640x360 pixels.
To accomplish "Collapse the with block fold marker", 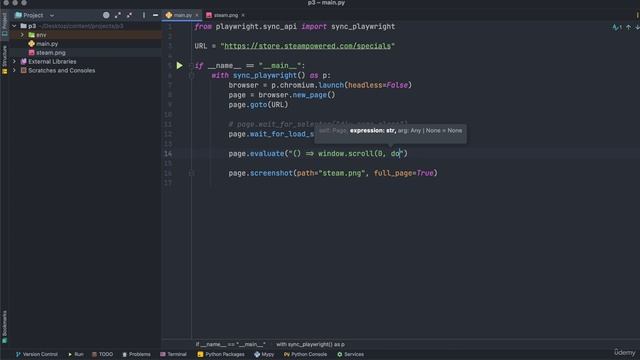I will [x=191, y=76].
